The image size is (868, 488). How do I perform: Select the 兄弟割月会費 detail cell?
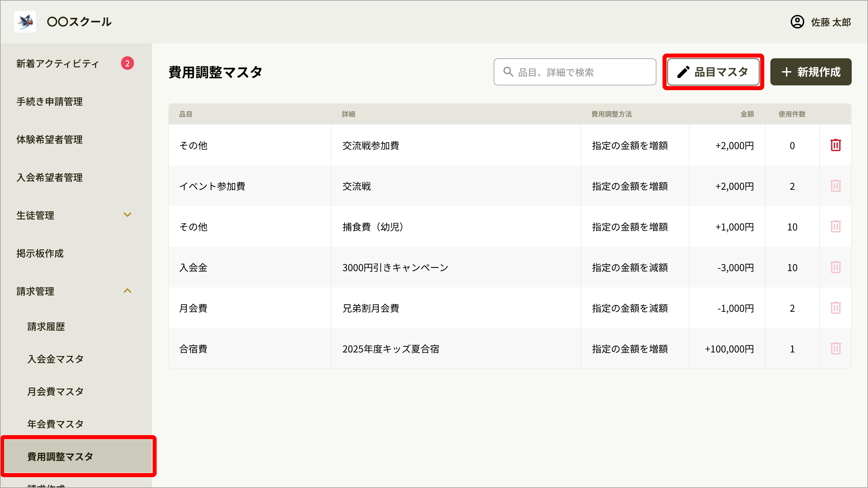coord(456,308)
